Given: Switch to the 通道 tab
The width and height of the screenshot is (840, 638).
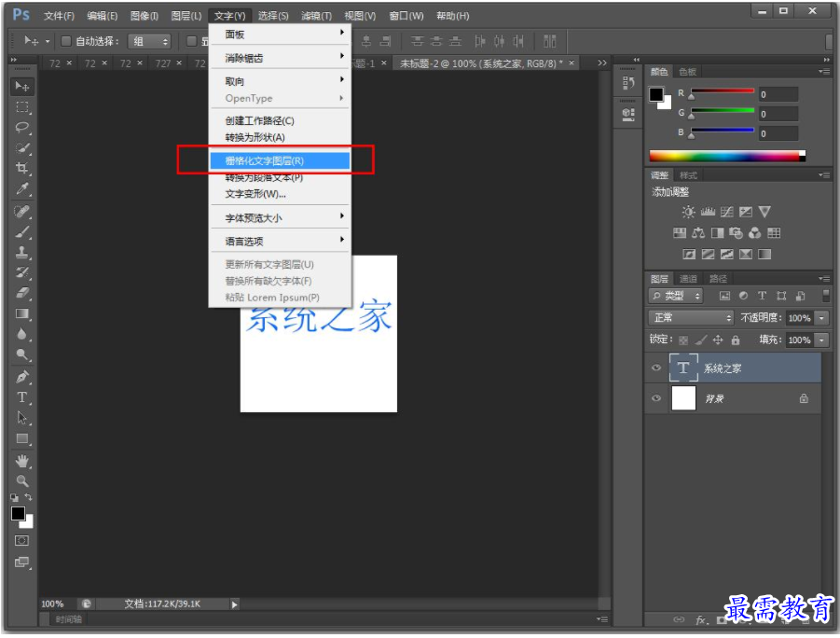Looking at the screenshot, I should point(688,279).
